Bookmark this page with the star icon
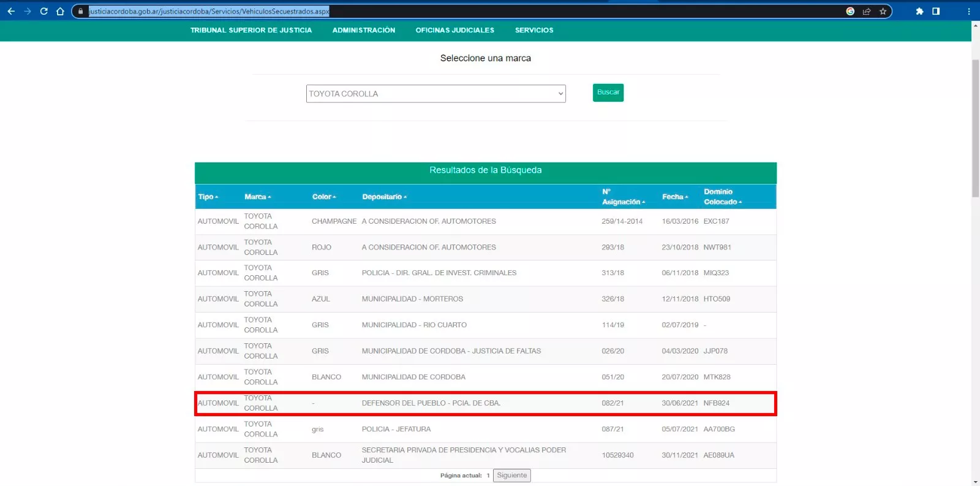The width and height of the screenshot is (980, 486). pos(883,11)
